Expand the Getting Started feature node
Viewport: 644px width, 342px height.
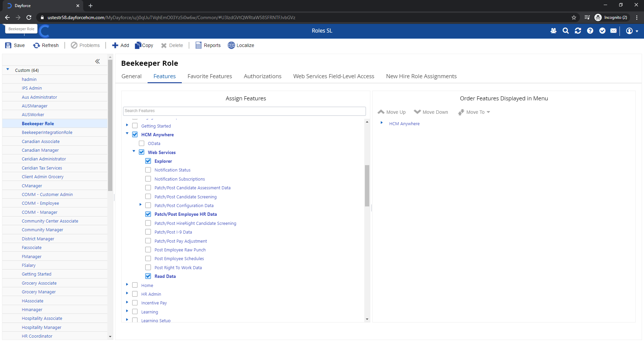[127, 125]
